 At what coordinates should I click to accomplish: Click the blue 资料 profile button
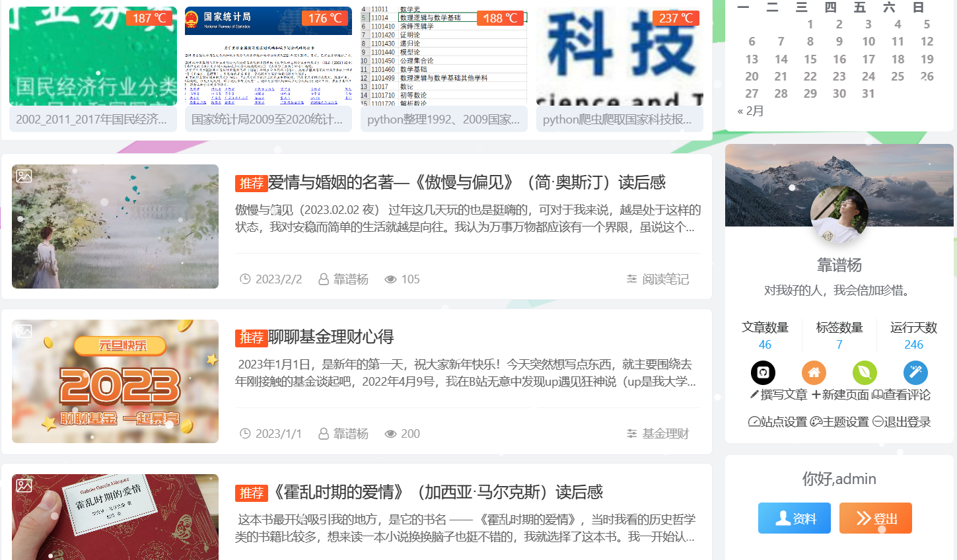(x=795, y=518)
